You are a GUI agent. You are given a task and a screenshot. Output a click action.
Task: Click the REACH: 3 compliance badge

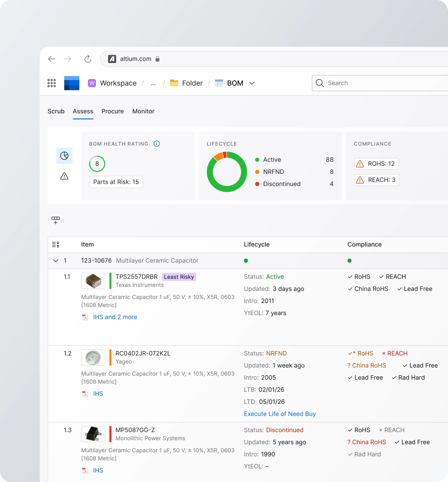point(377,180)
